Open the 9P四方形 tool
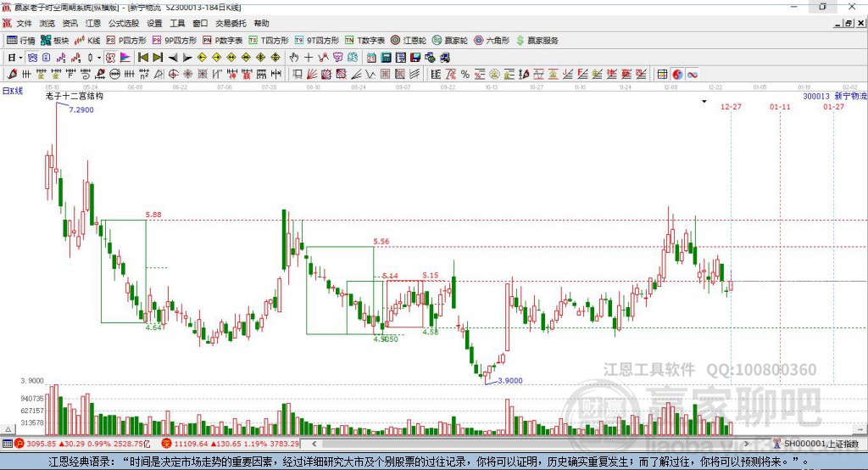 coord(175,41)
